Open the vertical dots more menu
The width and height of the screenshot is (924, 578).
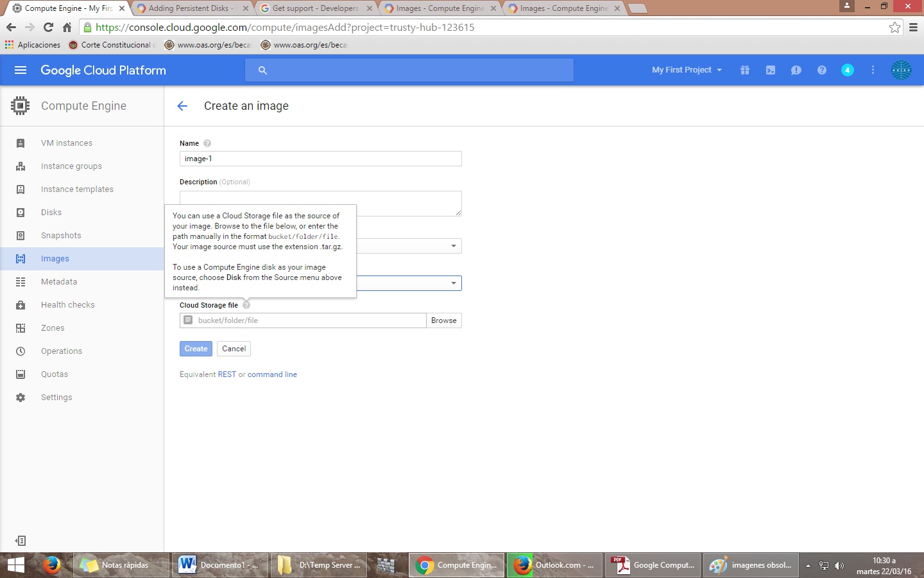pos(873,70)
